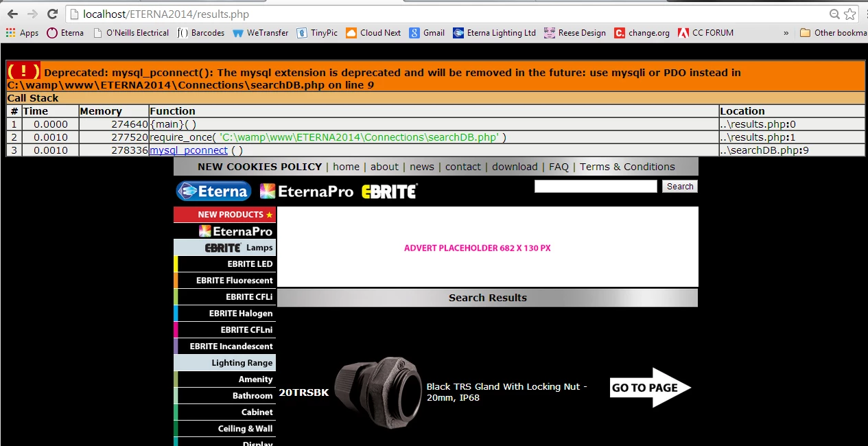This screenshot has width=868, height=446.
Task: Open EBRITE Lamps sidebar heading
Action: click(225, 248)
